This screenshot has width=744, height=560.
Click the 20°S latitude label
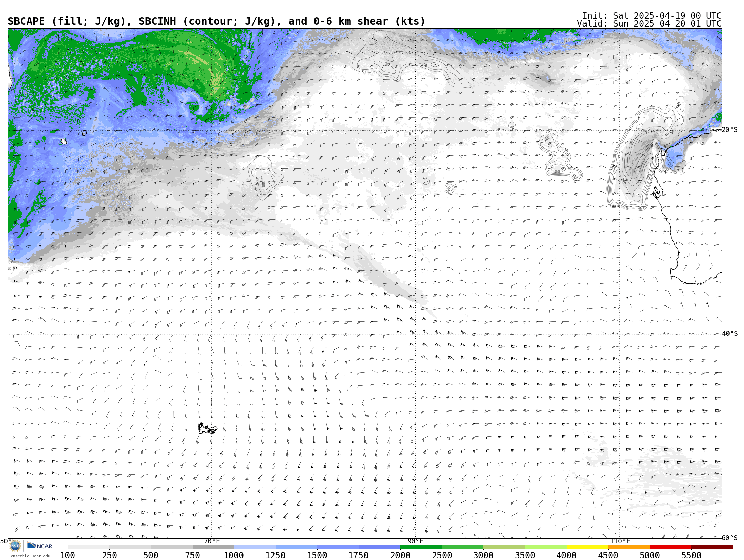(730, 130)
